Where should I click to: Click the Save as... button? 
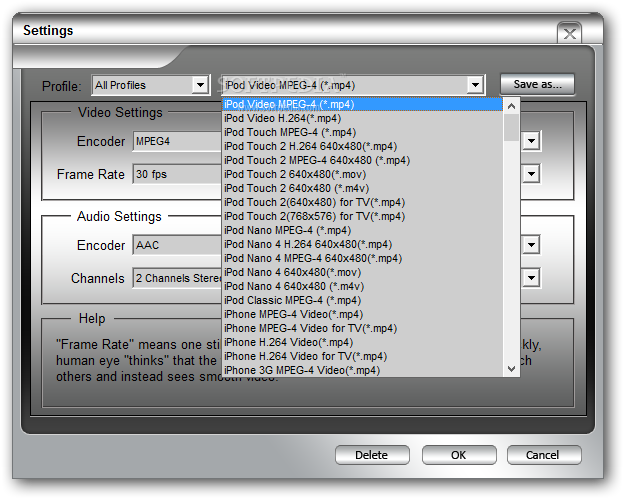pos(537,84)
